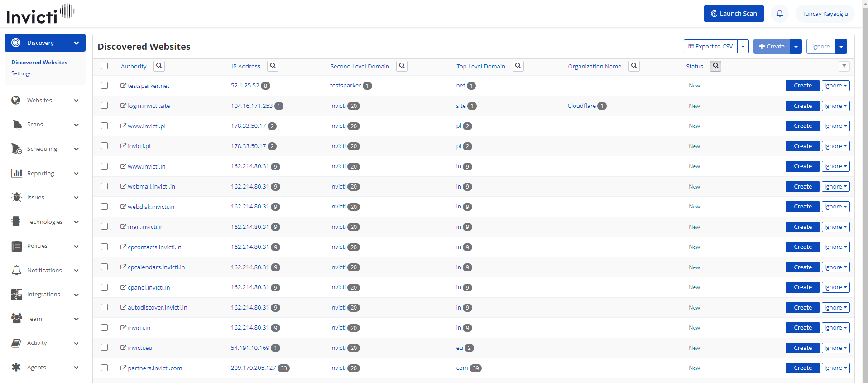Click the badge 33 beside 209.170.205.127
Screen dimensions: 868x383
283,368
